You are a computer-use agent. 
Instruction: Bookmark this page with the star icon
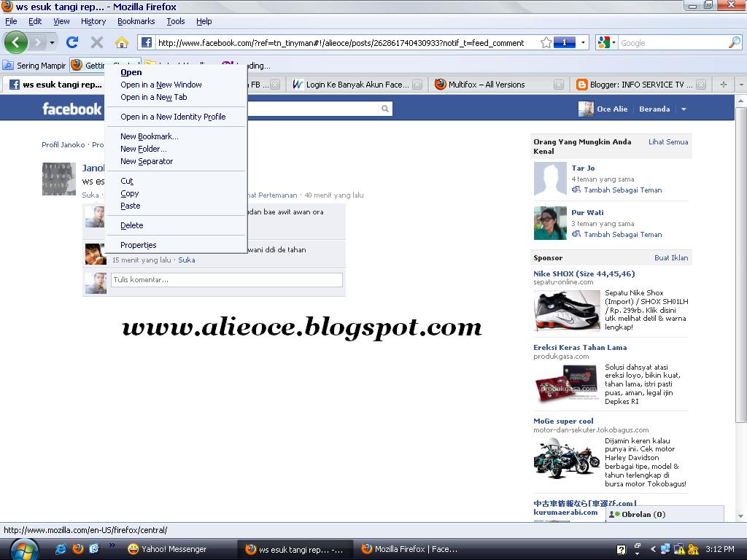546,43
